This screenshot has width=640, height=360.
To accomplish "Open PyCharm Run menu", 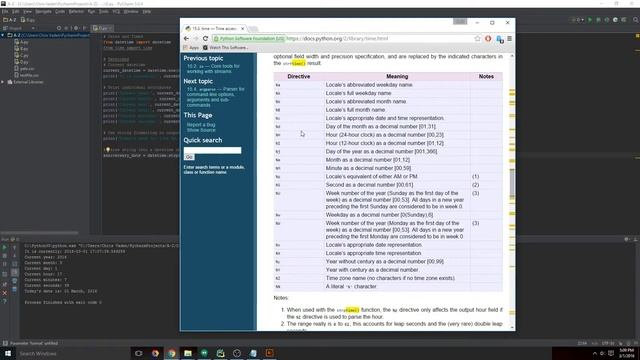I will [x=91, y=11].
